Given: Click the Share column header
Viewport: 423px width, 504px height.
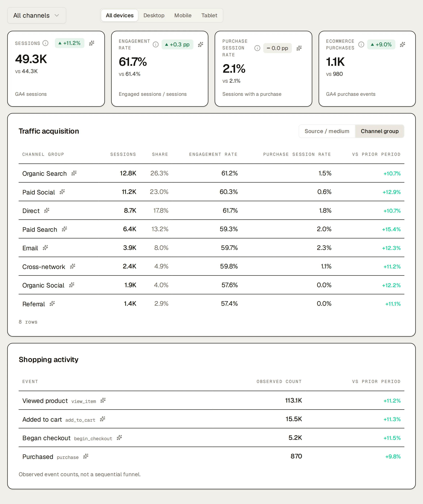Looking at the screenshot, I should point(160,154).
